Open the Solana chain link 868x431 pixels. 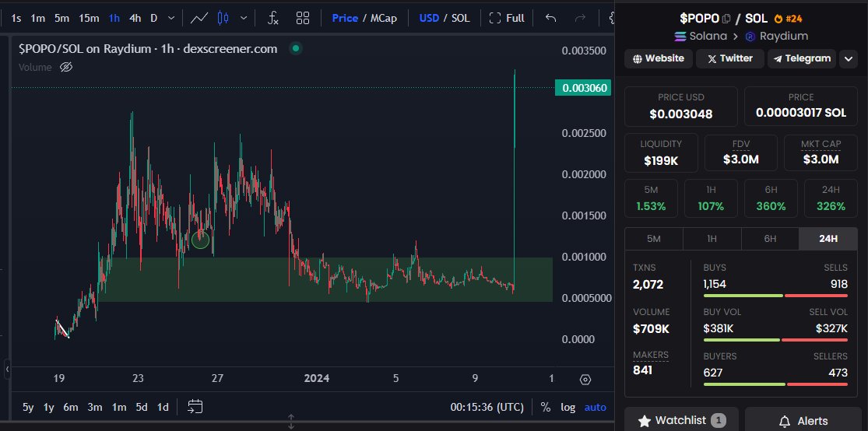pos(701,37)
